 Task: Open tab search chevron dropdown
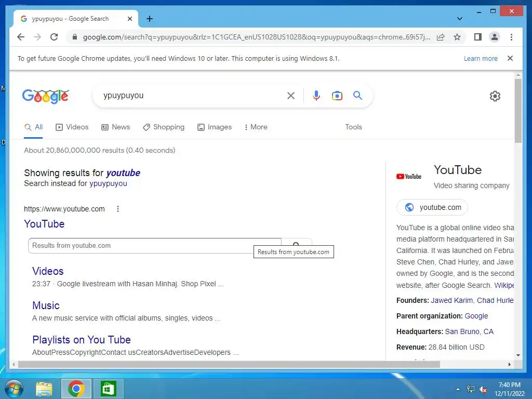click(x=460, y=19)
